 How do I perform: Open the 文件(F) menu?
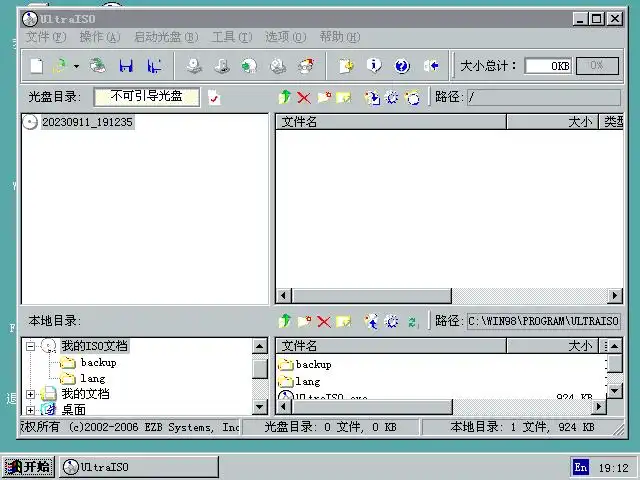click(x=46, y=37)
